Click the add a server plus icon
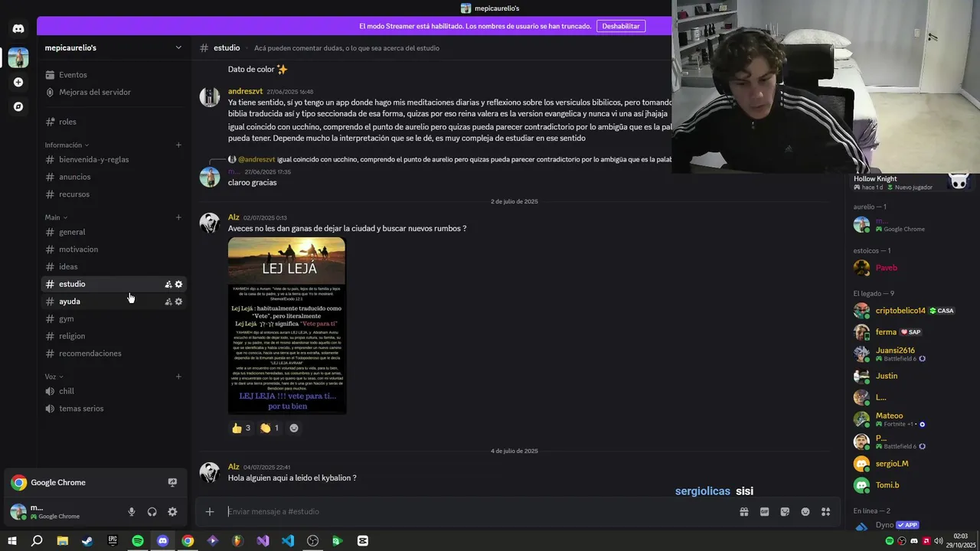980x551 pixels. [18, 82]
